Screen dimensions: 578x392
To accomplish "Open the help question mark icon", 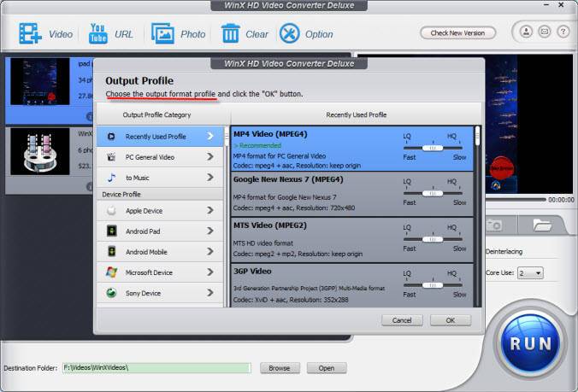I will (563, 32).
